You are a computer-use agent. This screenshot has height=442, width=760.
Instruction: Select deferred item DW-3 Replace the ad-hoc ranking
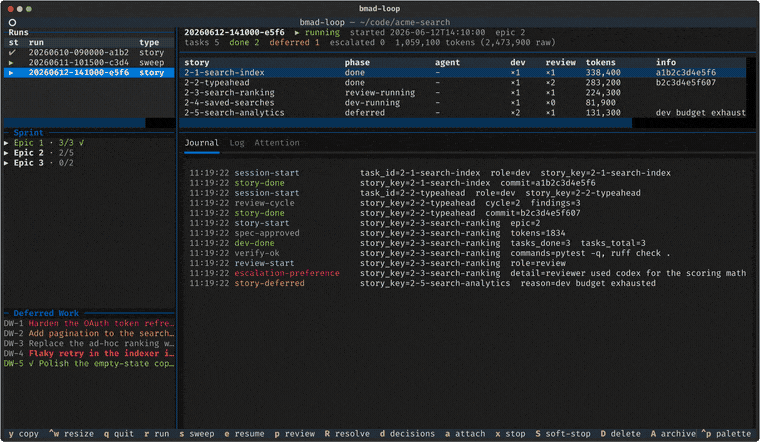click(x=89, y=343)
